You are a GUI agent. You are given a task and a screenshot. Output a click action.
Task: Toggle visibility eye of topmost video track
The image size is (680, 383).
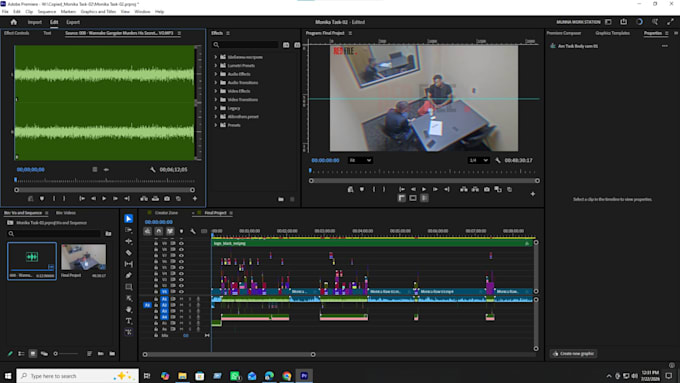[181, 243]
